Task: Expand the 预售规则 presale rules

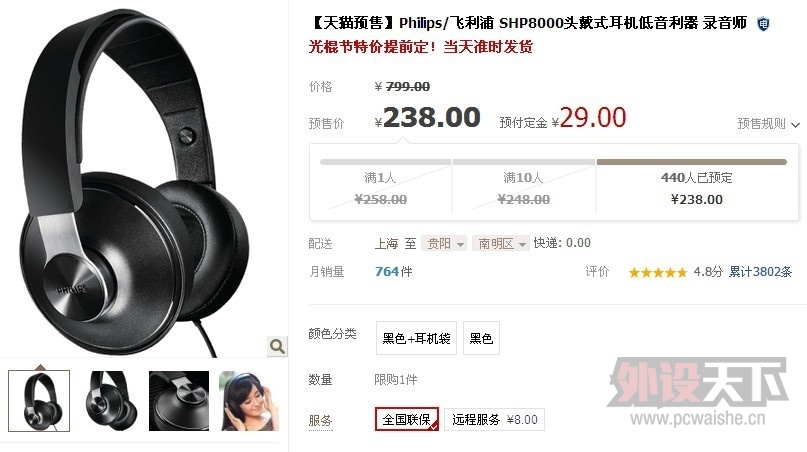Action: coord(768,124)
